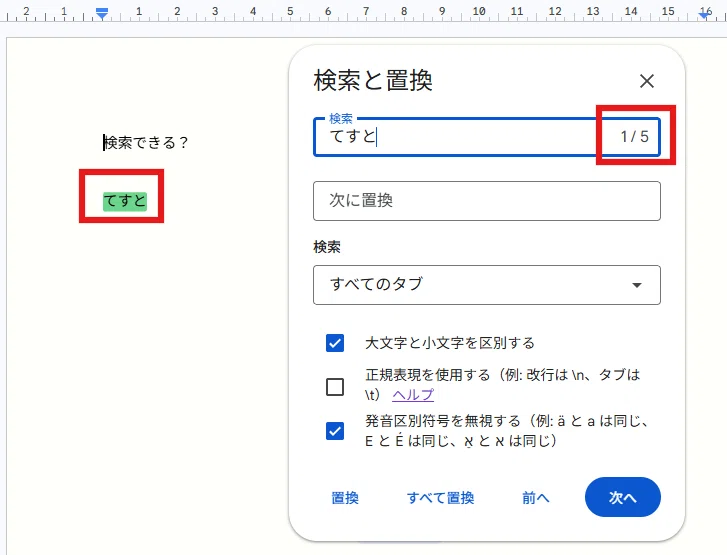Click the 次に置換 replace field
727x555 pixels.
pos(487,201)
